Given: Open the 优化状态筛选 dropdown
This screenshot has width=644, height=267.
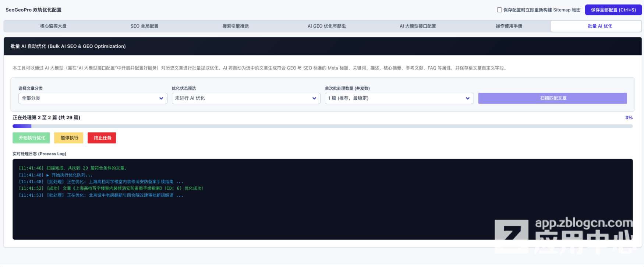Looking at the screenshot, I should [x=246, y=98].
